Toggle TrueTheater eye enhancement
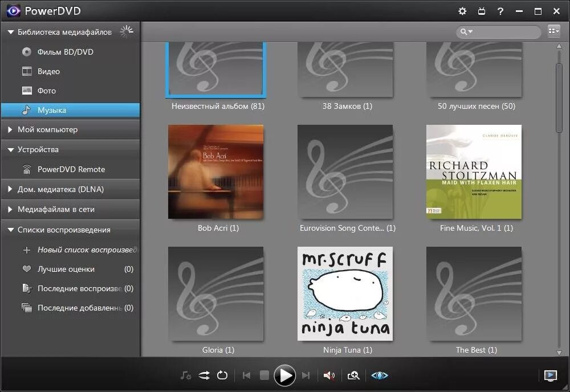The image size is (570, 392). [380, 375]
